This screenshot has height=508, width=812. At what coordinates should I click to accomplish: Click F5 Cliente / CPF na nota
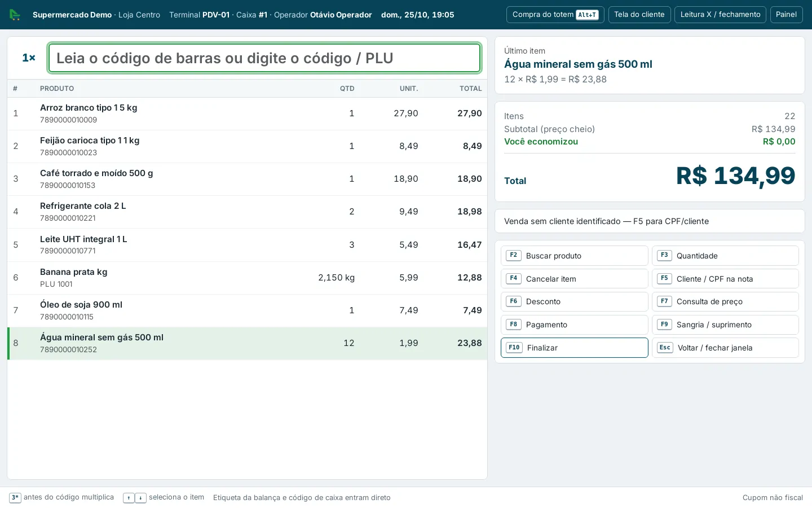725,279
